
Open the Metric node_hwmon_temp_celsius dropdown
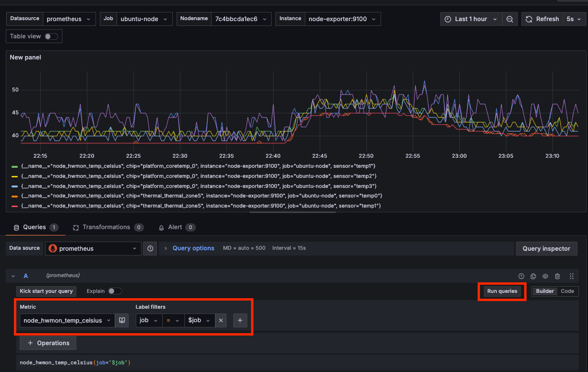pos(67,320)
